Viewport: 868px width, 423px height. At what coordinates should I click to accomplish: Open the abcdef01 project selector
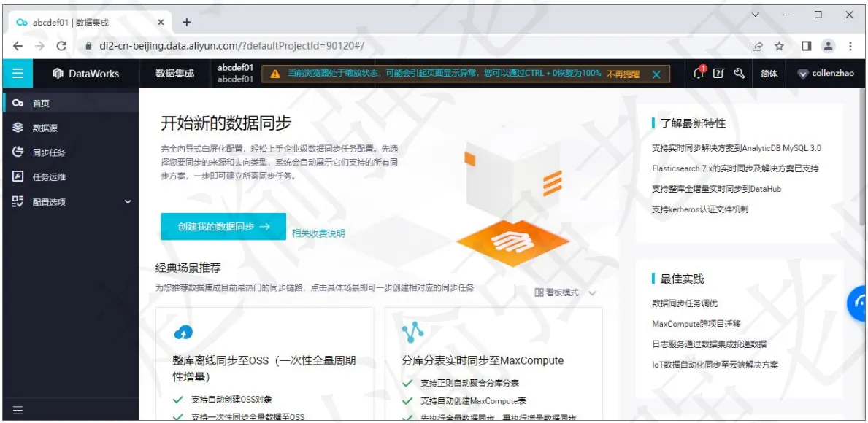pos(235,73)
